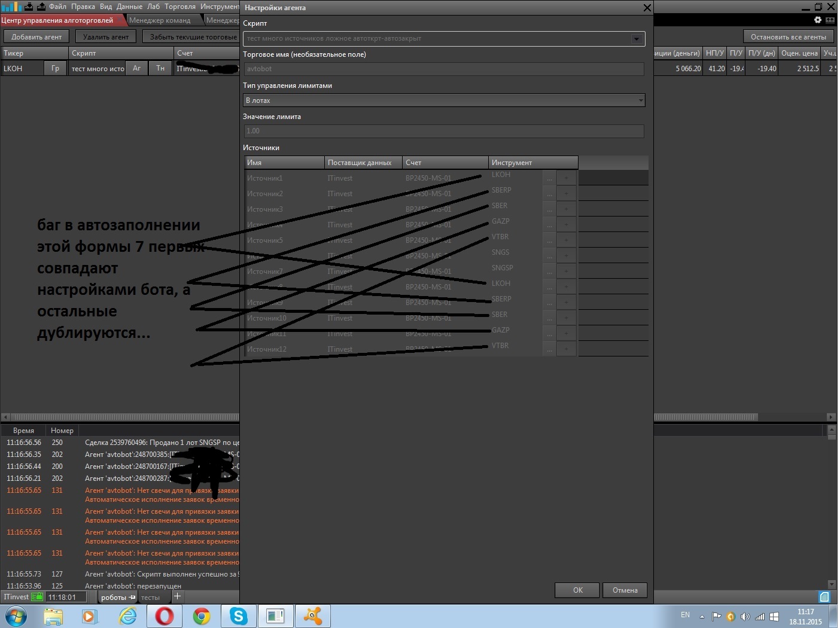Open Internet Explorer from the taskbar
This screenshot has height=628, width=840.
[x=127, y=616]
